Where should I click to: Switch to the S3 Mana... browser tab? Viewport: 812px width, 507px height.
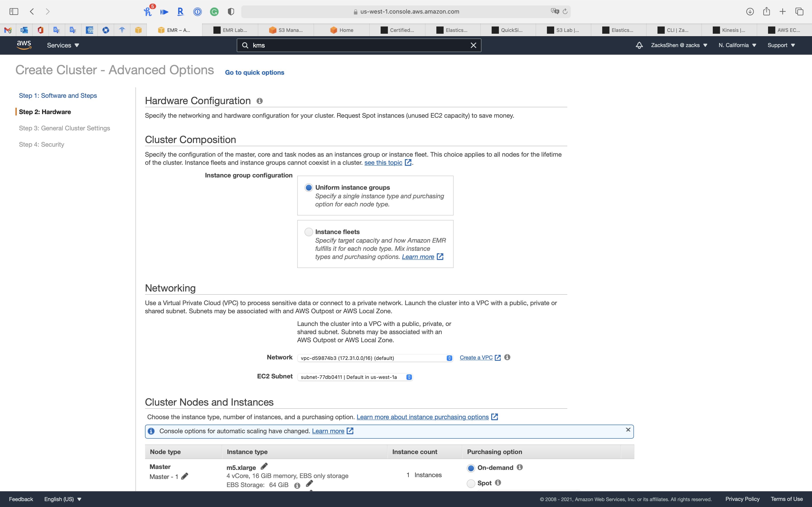286,30
